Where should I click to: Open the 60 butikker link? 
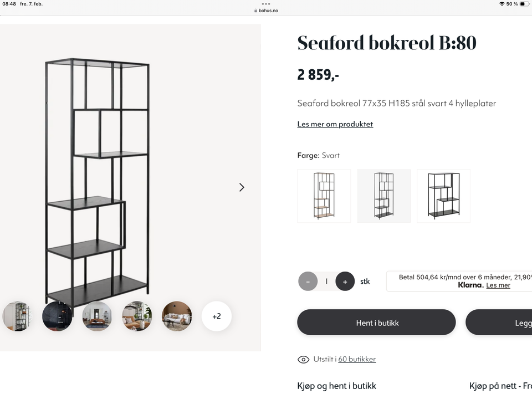[357, 360]
